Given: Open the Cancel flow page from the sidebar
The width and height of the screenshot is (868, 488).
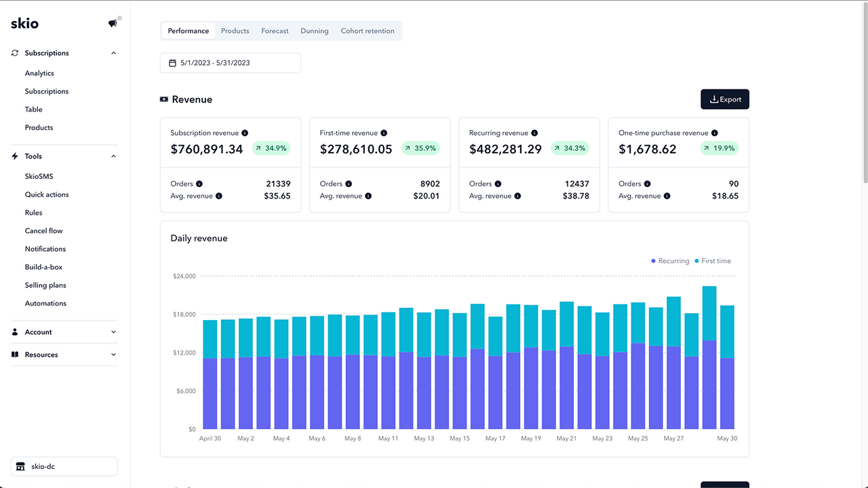Looking at the screenshot, I should (43, 230).
